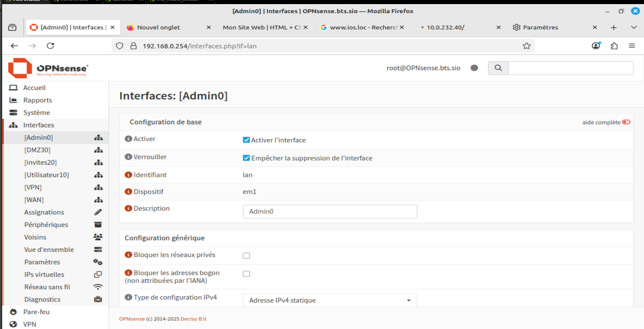This screenshot has height=329, width=644.
Task: Open the Deciso B.V. footer link
Action: tap(194, 319)
